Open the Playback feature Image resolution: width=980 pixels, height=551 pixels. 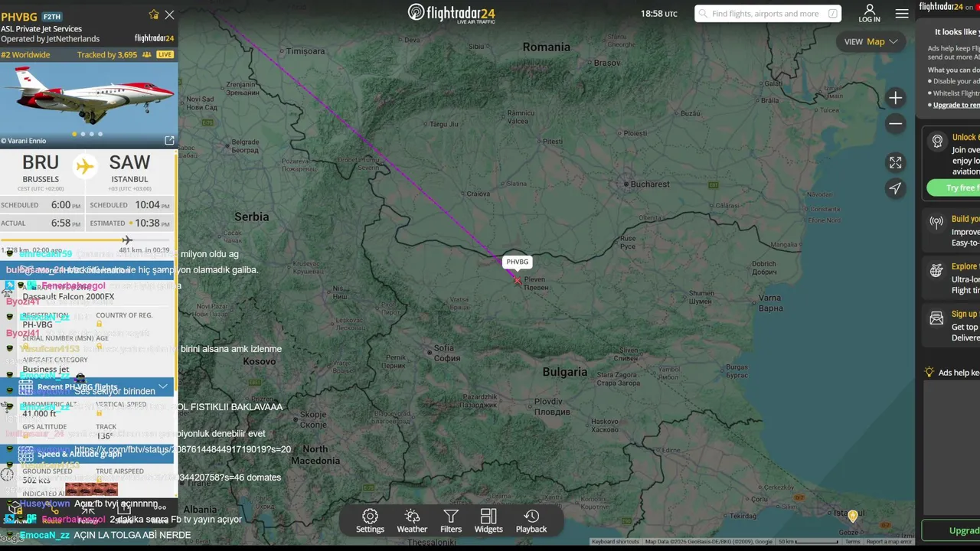pos(531,521)
